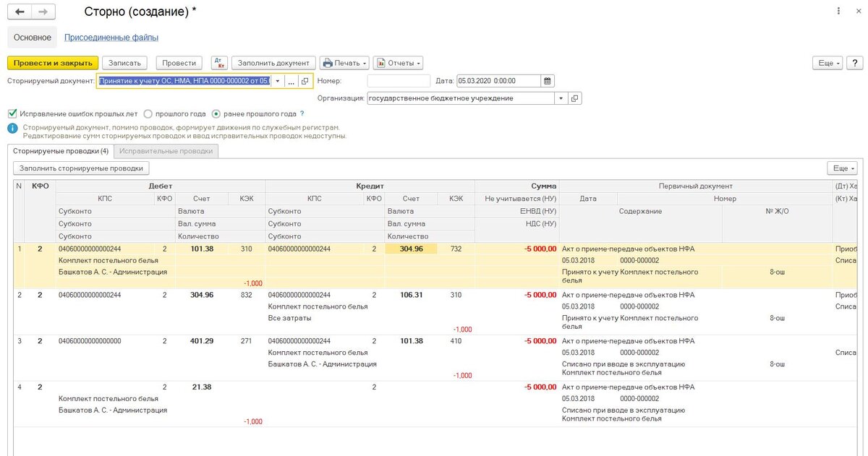868x456 pixels.
Task: Click the Сторнируемый документ text field
Action: tap(184, 82)
